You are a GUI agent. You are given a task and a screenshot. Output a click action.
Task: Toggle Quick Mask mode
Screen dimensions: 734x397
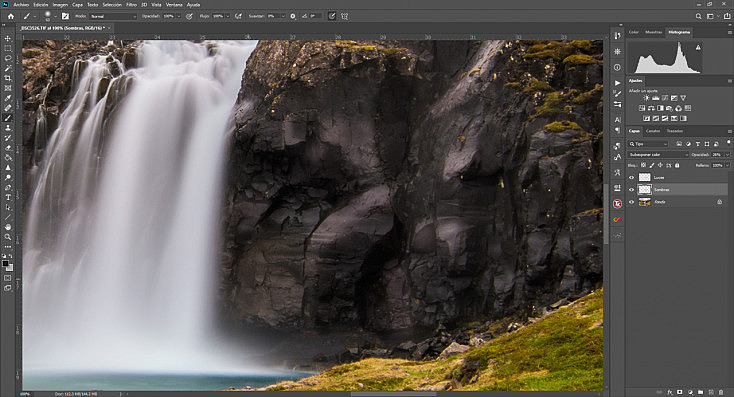point(8,278)
